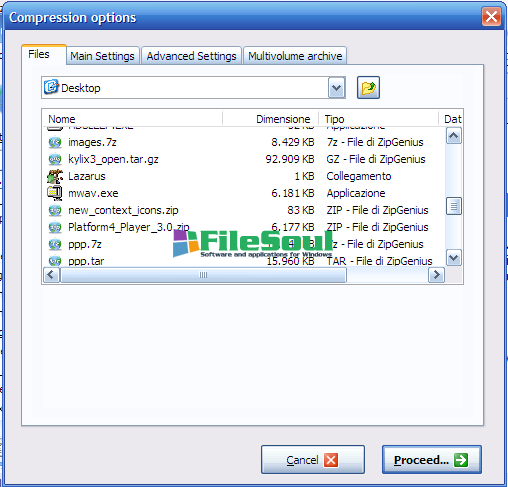Expand the Desktop location dropdown

pos(337,88)
